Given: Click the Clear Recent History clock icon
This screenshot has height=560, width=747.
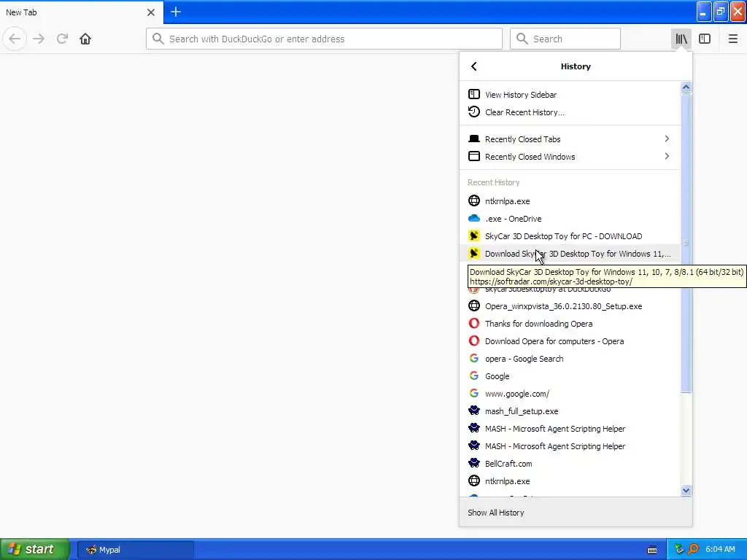Looking at the screenshot, I should pos(474,112).
